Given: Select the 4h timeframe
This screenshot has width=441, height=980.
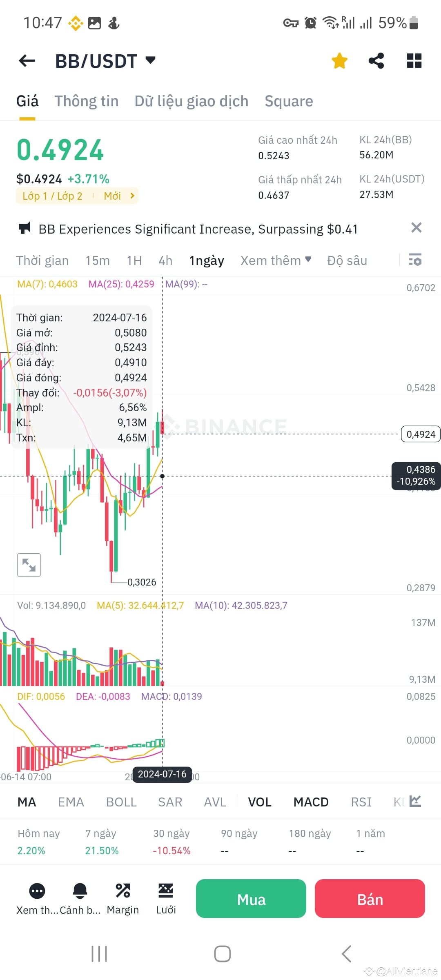Looking at the screenshot, I should coord(165,260).
